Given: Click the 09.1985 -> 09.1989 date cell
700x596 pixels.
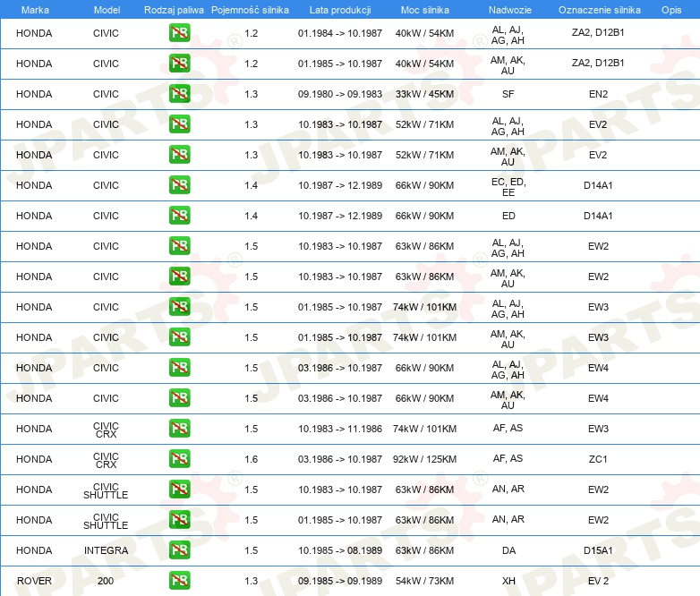Looking at the screenshot, I should coord(340,581).
